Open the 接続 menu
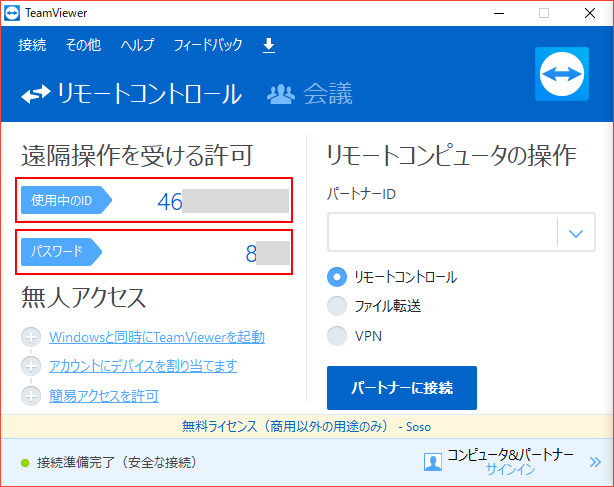This screenshot has height=487, width=614. click(32, 45)
